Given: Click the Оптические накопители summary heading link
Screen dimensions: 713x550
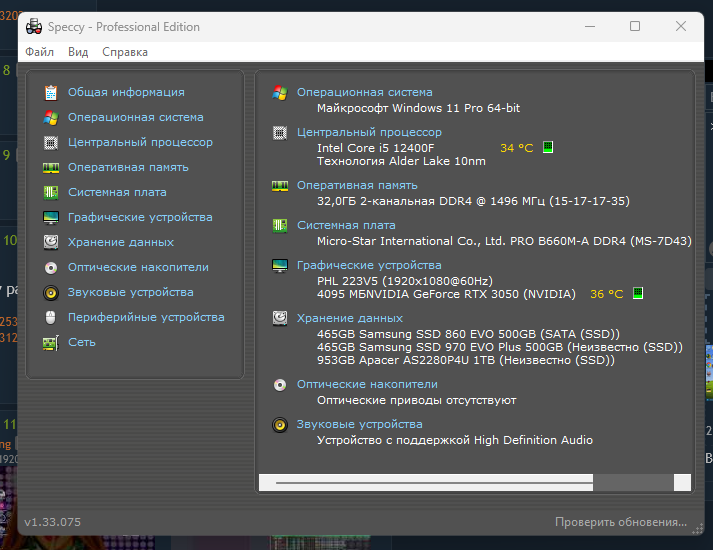Looking at the screenshot, I should point(367,385).
